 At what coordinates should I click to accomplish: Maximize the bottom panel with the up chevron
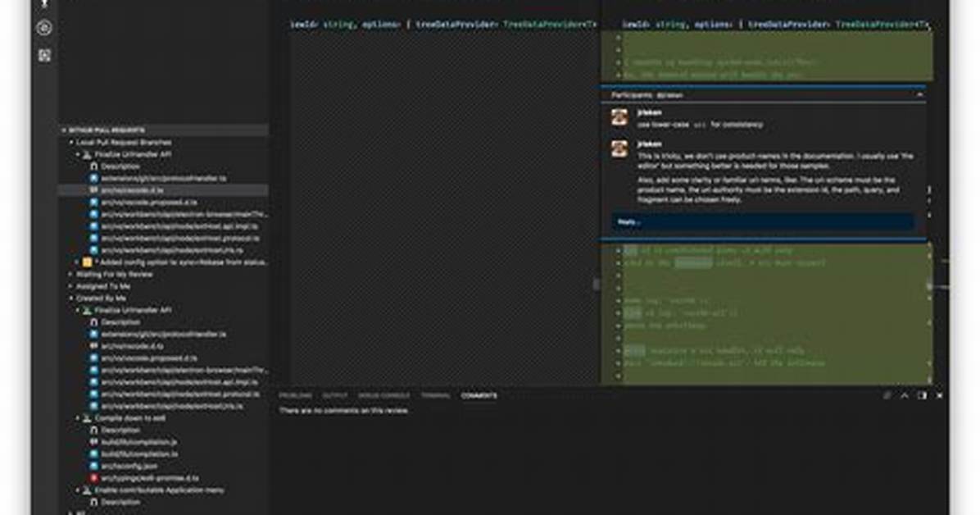coord(905,395)
